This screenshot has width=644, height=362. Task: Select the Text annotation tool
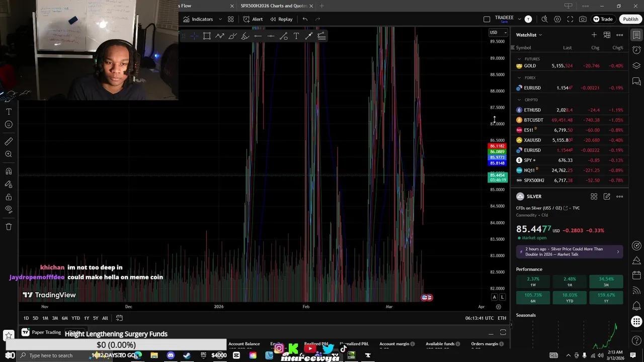(296, 36)
